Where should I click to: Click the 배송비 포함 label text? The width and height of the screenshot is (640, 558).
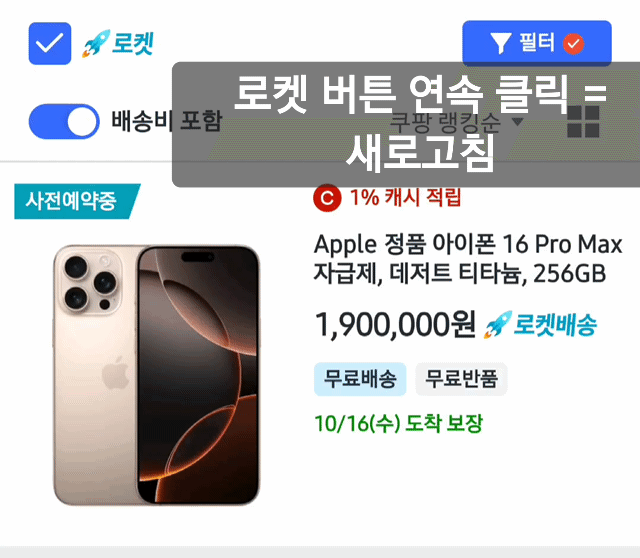pos(167,121)
